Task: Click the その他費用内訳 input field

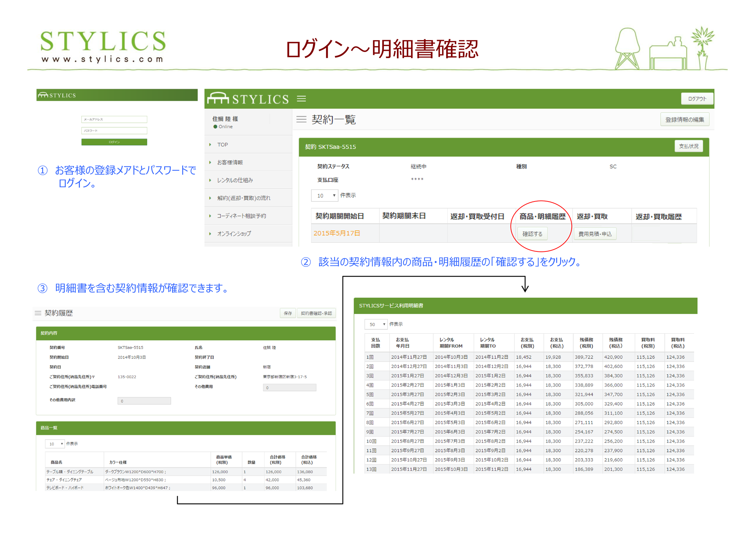Action: point(144,401)
